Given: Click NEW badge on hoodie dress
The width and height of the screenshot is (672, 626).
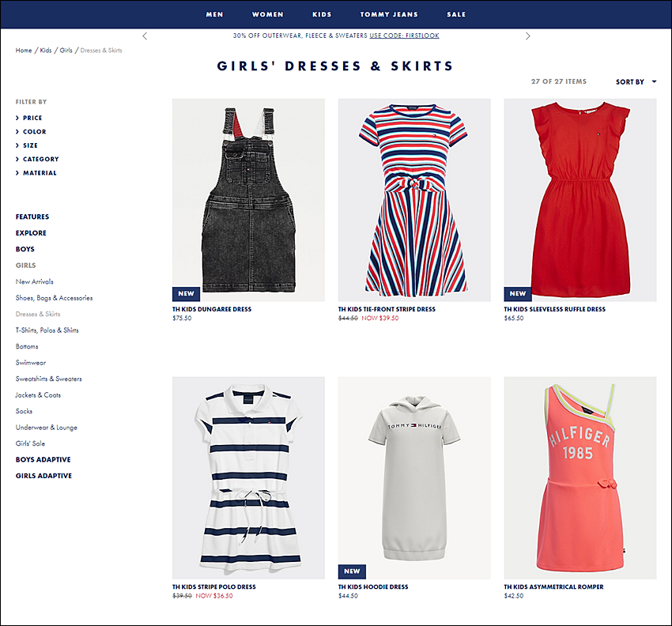Looking at the screenshot, I should (x=352, y=571).
